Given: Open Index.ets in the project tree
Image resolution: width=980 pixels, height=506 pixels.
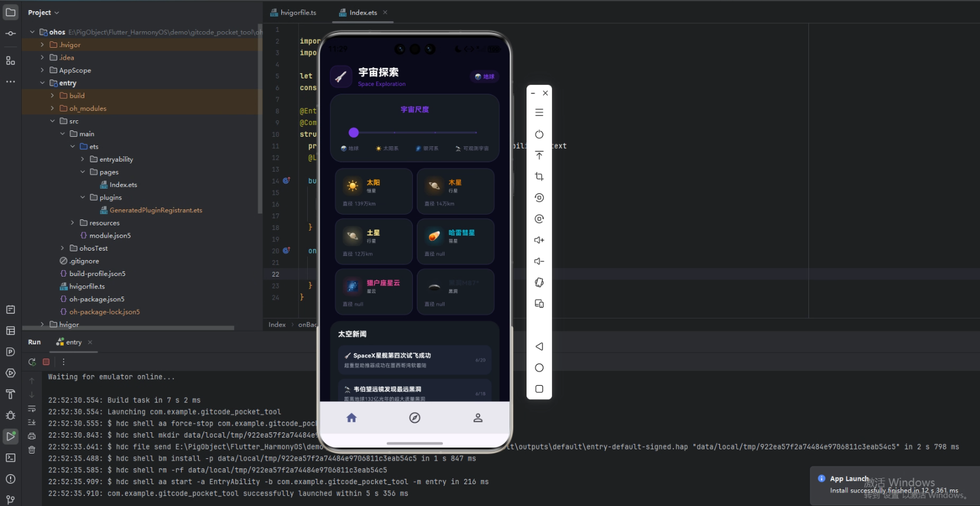Looking at the screenshot, I should click(119, 185).
